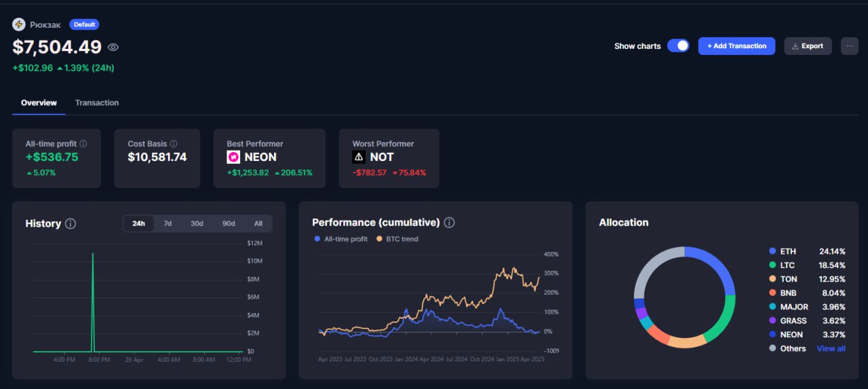The image size is (868, 389).
Task: Click the ETH blue legend dot
Action: pyautogui.click(x=772, y=251)
